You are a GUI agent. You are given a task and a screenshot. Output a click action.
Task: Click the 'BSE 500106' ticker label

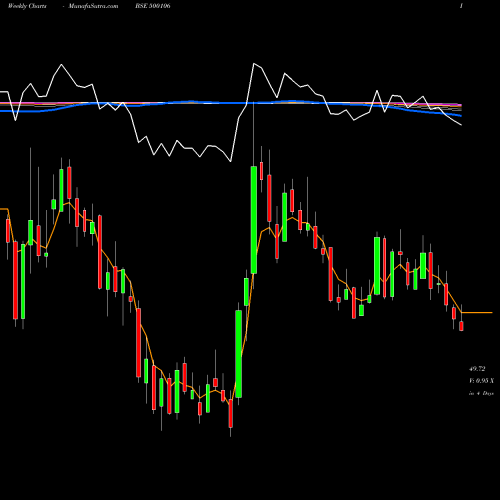pos(153,6)
